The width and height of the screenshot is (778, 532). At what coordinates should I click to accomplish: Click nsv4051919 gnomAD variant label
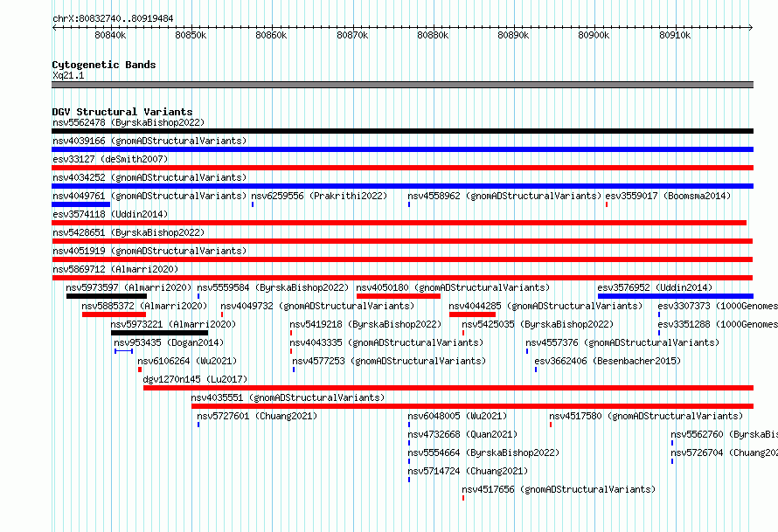[x=149, y=251]
